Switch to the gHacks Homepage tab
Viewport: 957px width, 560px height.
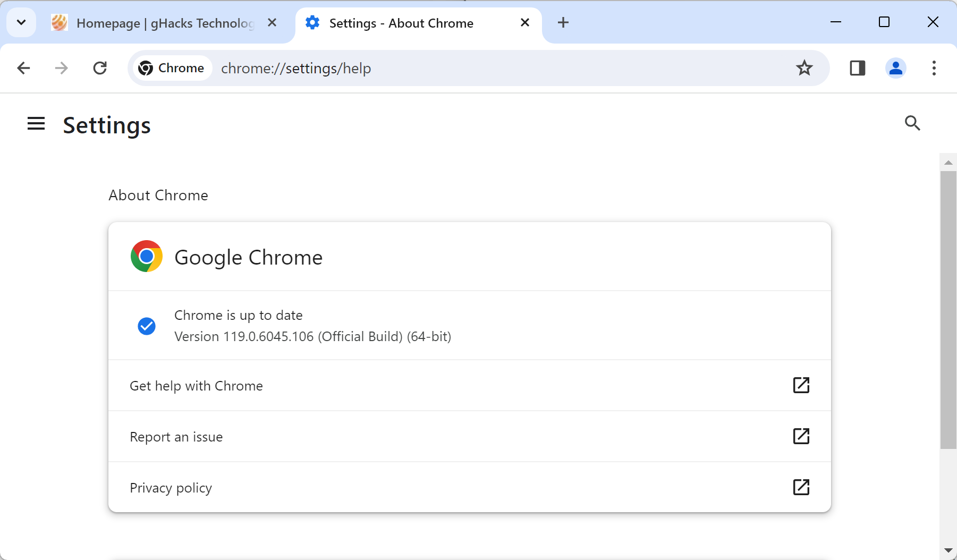(159, 23)
